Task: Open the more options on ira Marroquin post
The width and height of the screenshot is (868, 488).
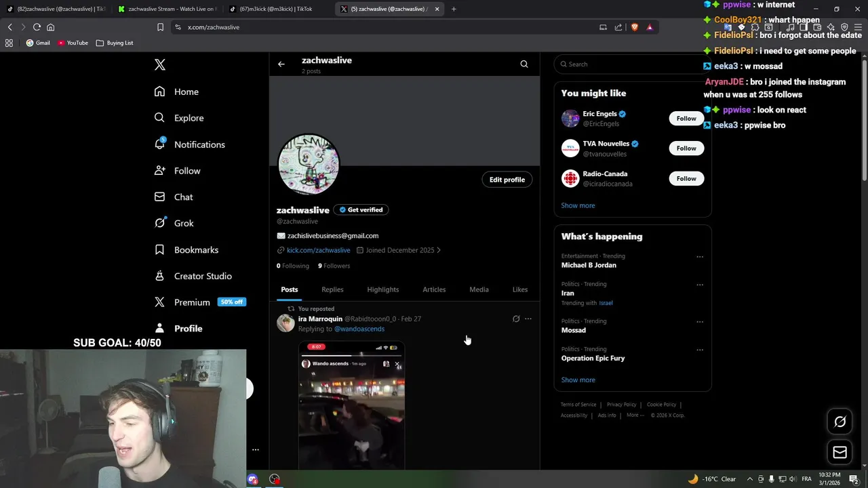Action: (x=528, y=319)
